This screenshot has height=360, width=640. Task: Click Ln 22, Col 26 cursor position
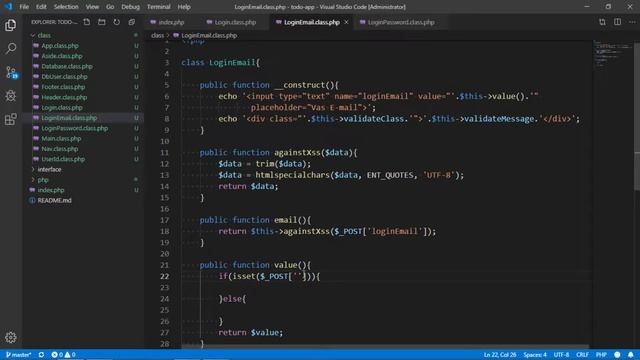pos(500,355)
